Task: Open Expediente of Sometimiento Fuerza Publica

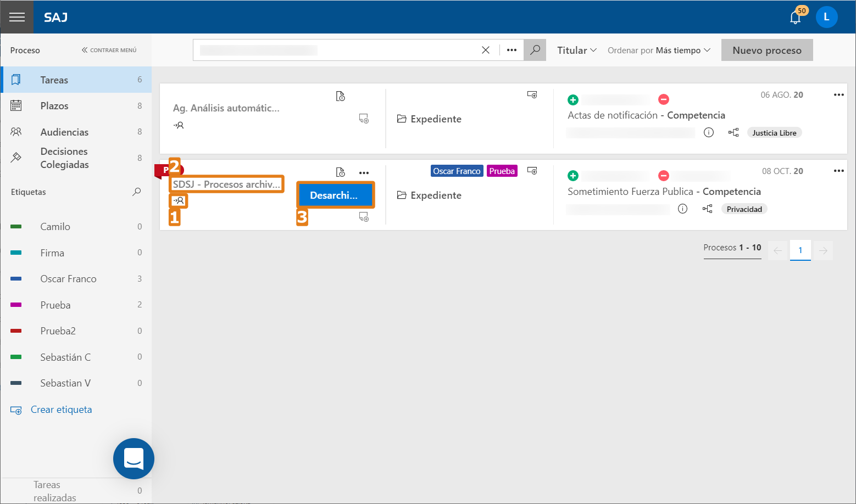Action: 429,195
